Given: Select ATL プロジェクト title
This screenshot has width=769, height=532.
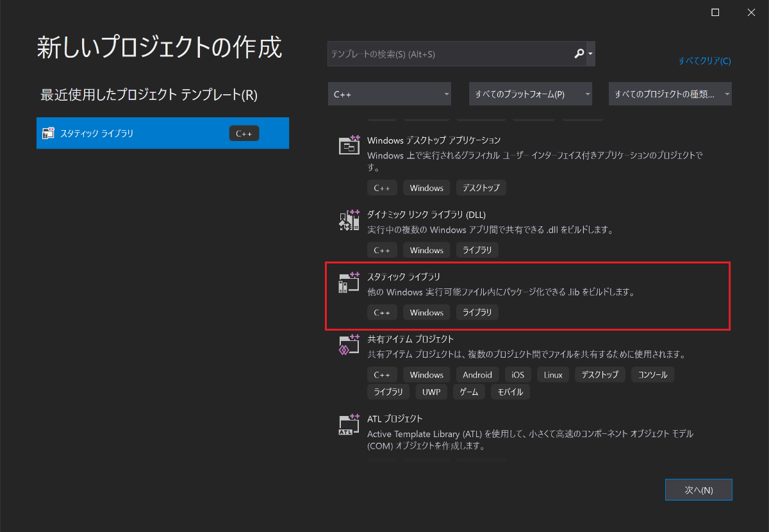Looking at the screenshot, I should tap(395, 419).
